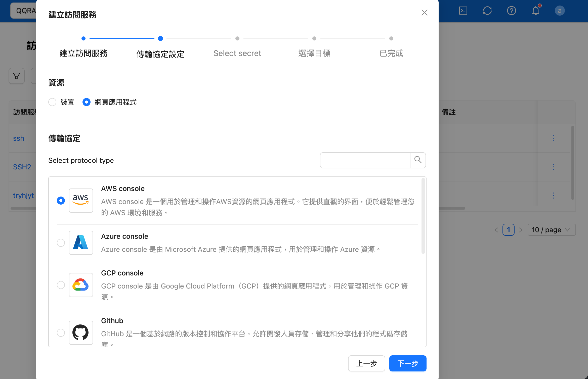Click the Select protocol type label
The height and width of the screenshot is (379, 588).
[81, 160]
